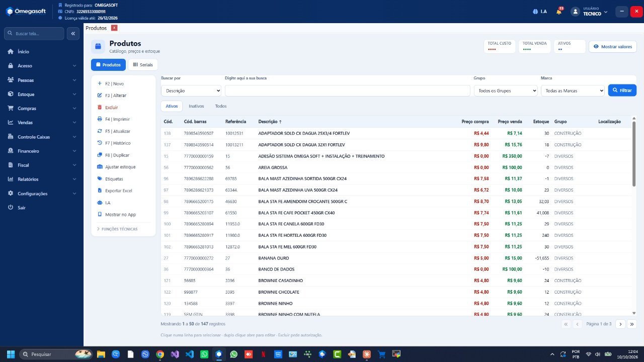Click the search text field 'Digite aqui a sua busca'
Image resolution: width=644 pixels, height=362 pixels.
[347, 90]
